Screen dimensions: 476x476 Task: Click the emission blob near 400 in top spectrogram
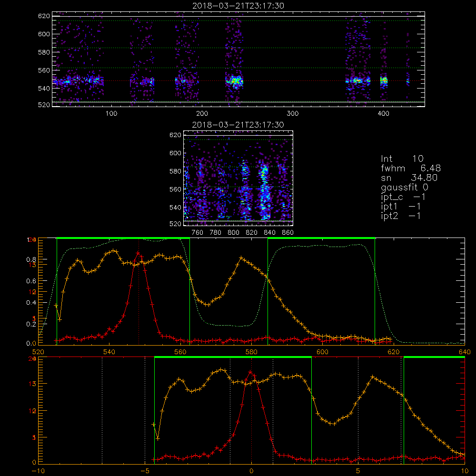(x=384, y=81)
